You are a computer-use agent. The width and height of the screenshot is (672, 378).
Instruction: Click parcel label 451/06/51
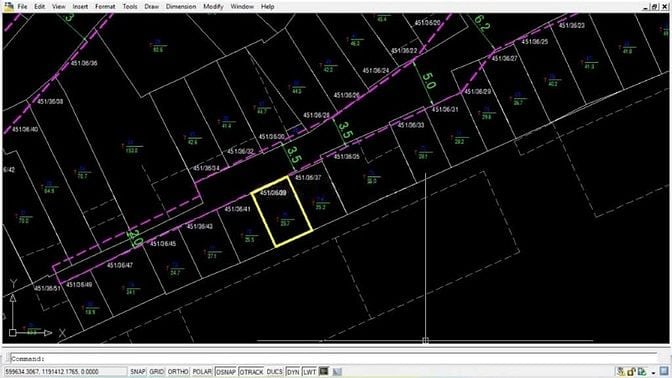click(x=47, y=288)
